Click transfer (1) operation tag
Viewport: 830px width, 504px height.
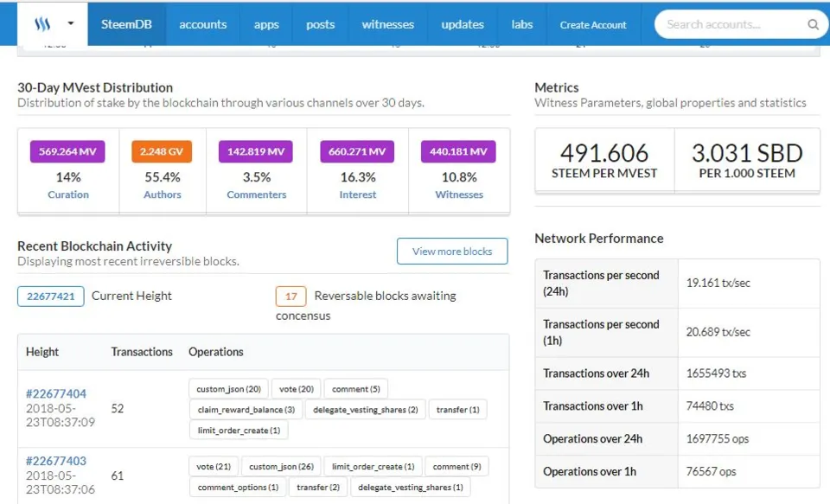(458, 409)
